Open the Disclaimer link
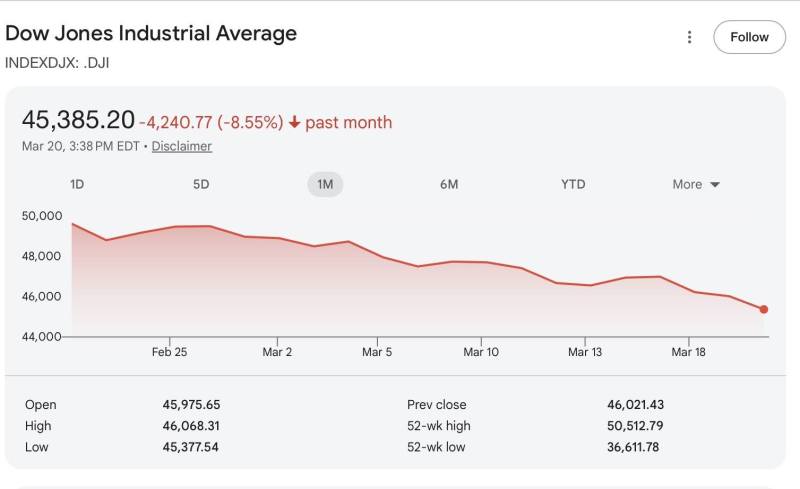Screen dimensions: 800x489 click(x=182, y=146)
